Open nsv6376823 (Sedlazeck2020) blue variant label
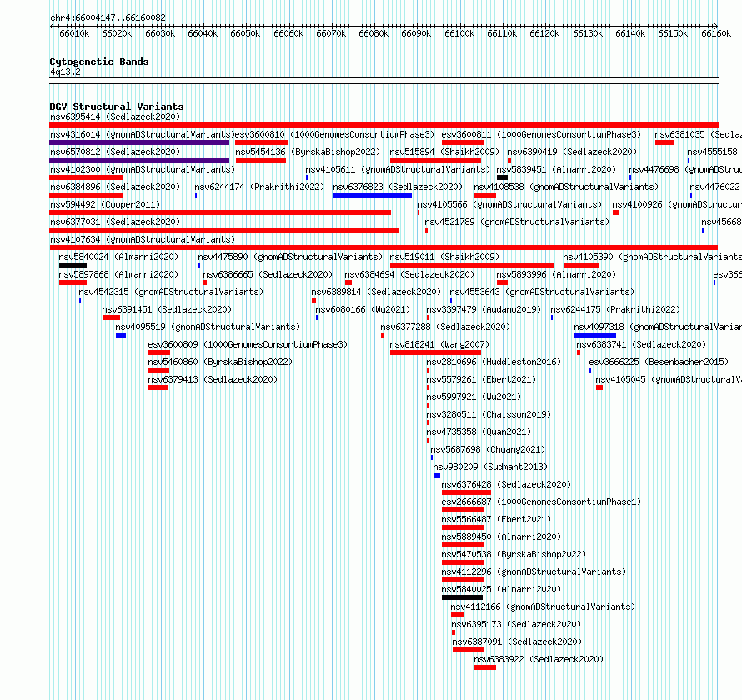This screenshot has height=700, width=742. click(398, 187)
